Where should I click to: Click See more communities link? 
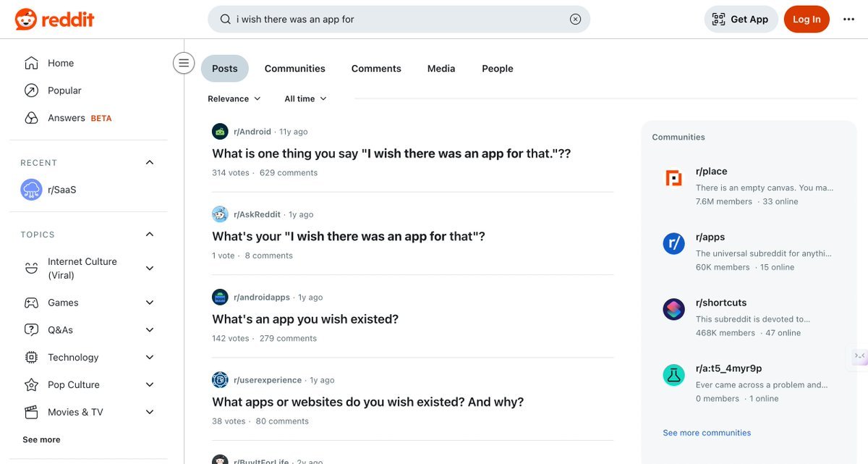(x=707, y=433)
